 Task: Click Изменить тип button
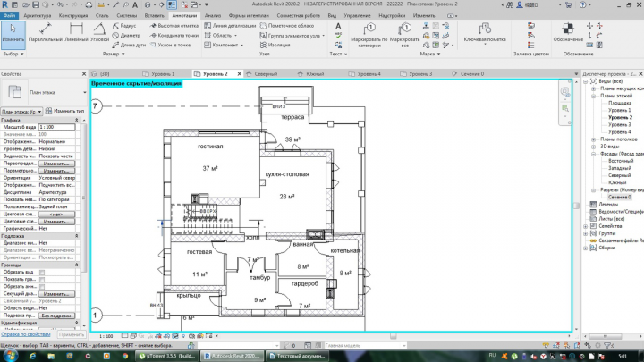(65, 111)
